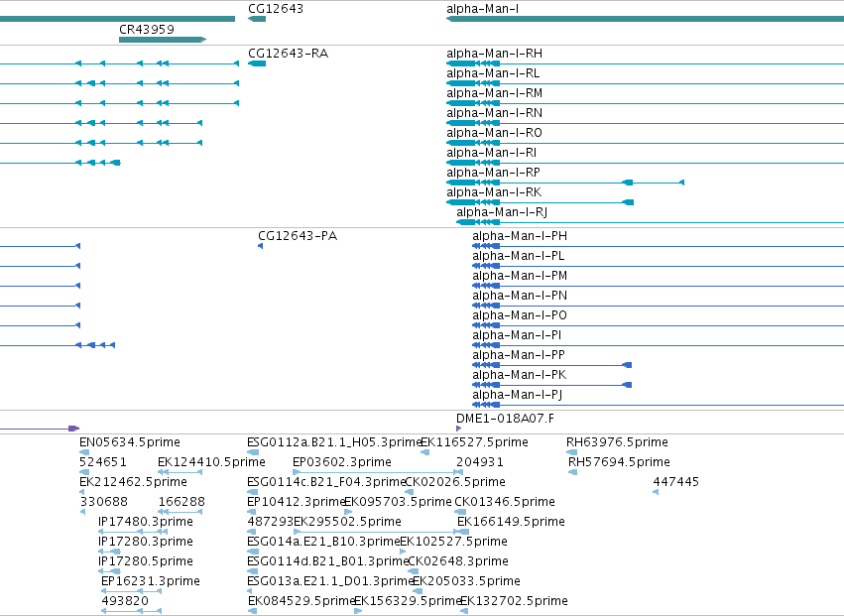
Task: Open the ESG013a.E21.1_D01.3prime label
Action: click(x=329, y=581)
